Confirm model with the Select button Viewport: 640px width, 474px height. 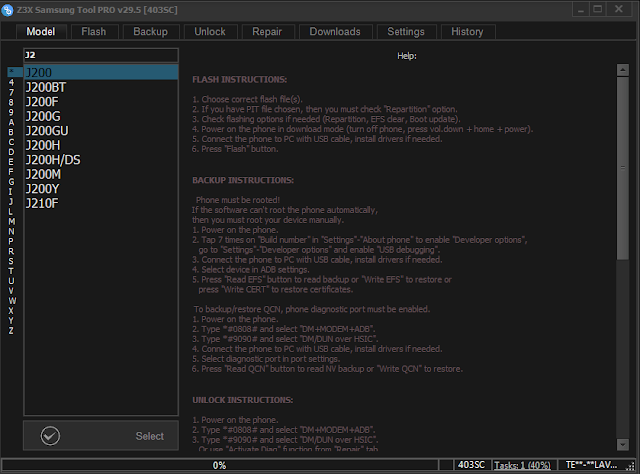click(x=101, y=436)
